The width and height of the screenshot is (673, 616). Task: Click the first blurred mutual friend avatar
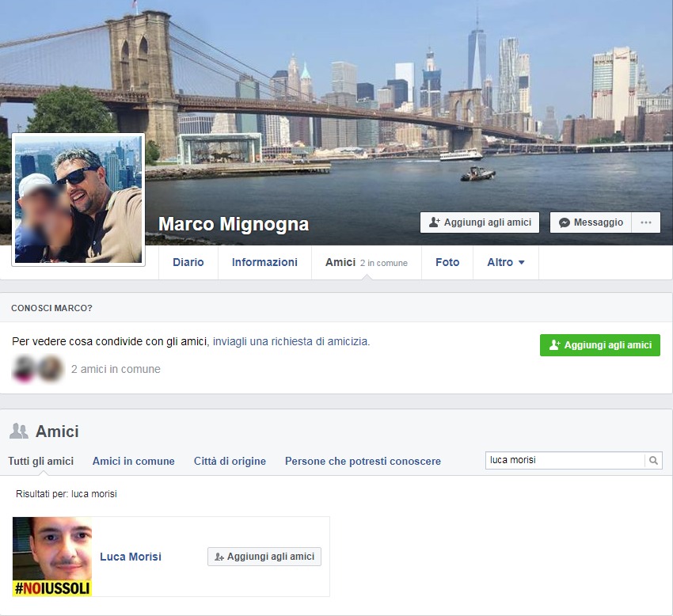coord(24,369)
